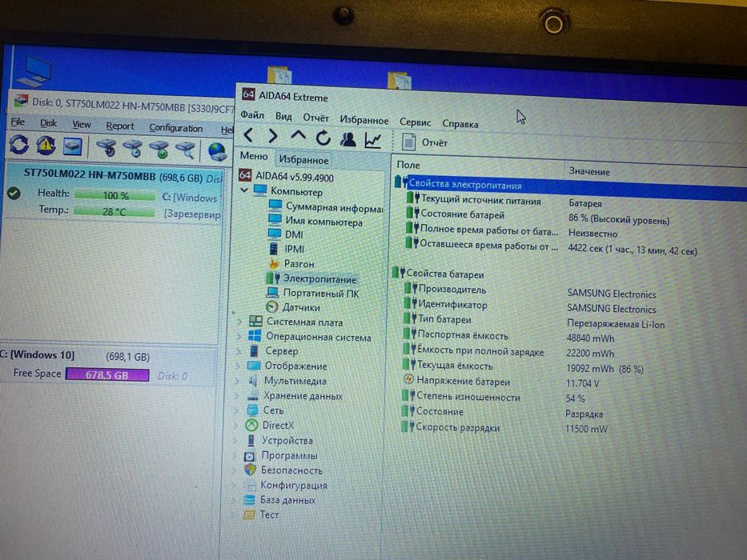Switch to the Меню tab in AIDA64
The image size is (747, 560).
tap(254, 156)
